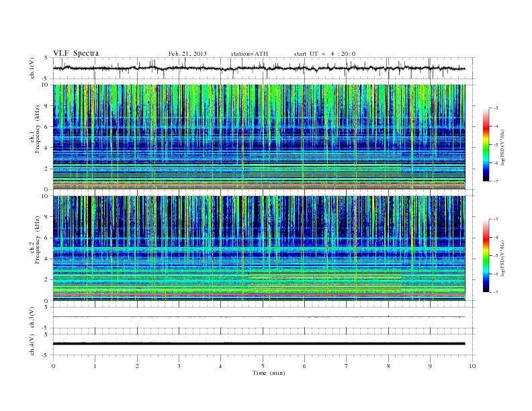Click the ch.2 "log(PSD)(V²/Hz)" colorbar label
Viewport: 532px width, 411px height.
(x=502, y=258)
